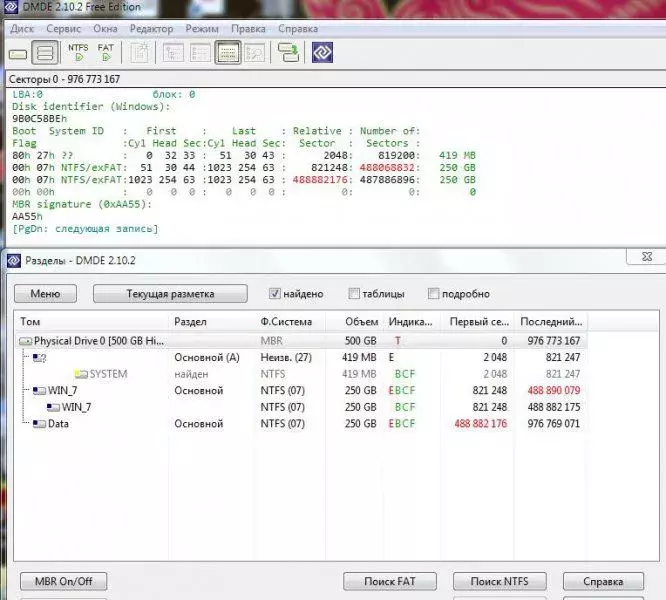Select the active disk editor view icon

point(228,53)
